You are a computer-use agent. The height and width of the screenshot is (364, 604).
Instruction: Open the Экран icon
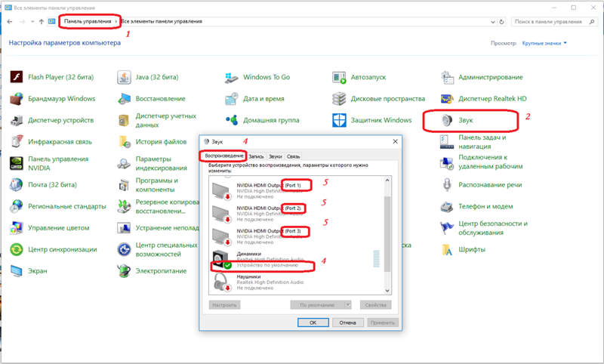[x=16, y=271]
